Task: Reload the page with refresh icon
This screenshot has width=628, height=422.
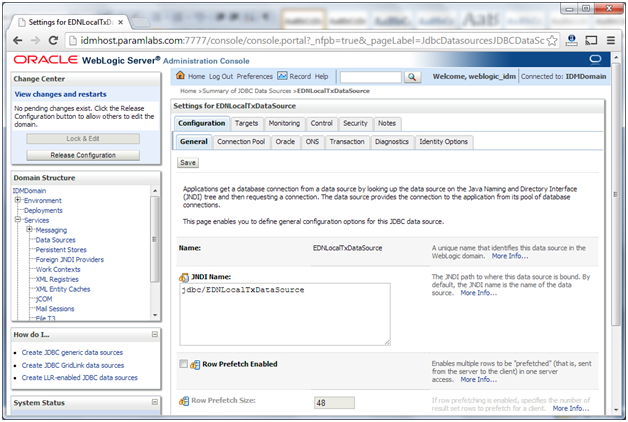Action: tap(53, 40)
